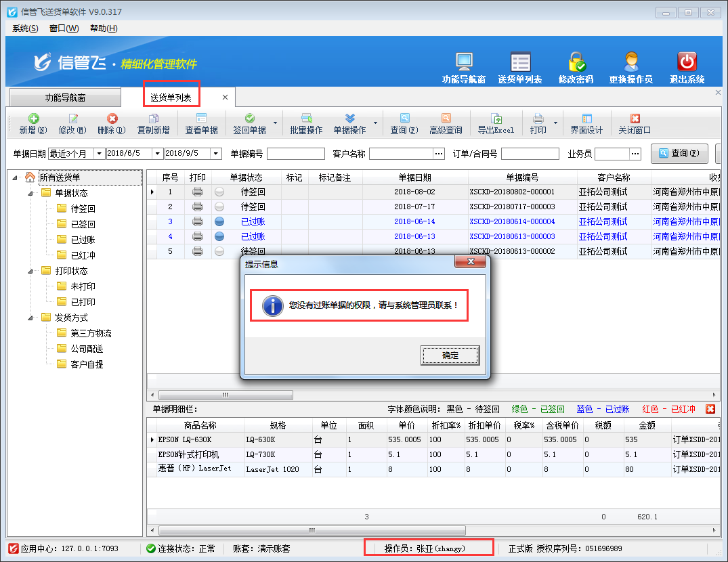728x562 pixels.
Task: Open 导出Excel export tool
Action: click(496, 119)
